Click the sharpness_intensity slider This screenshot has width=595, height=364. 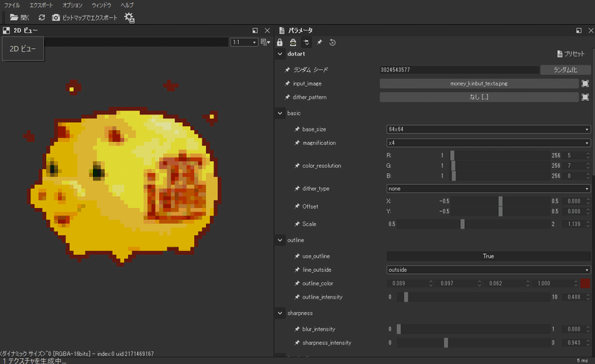[x=473, y=342]
